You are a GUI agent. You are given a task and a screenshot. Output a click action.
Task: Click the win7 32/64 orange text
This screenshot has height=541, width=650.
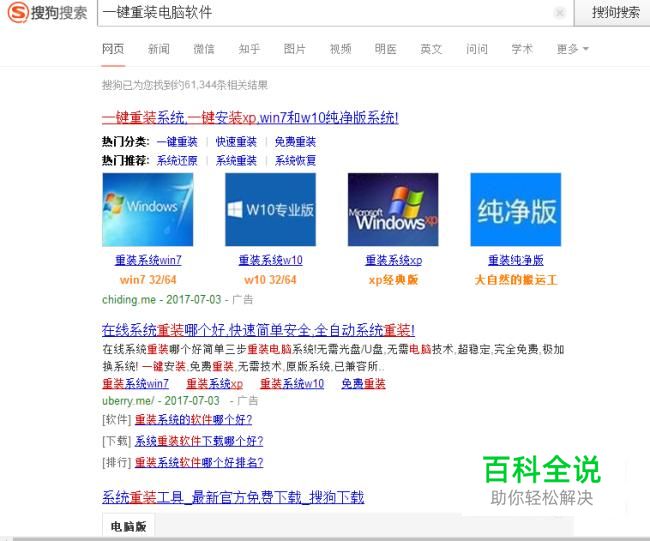coord(148,280)
